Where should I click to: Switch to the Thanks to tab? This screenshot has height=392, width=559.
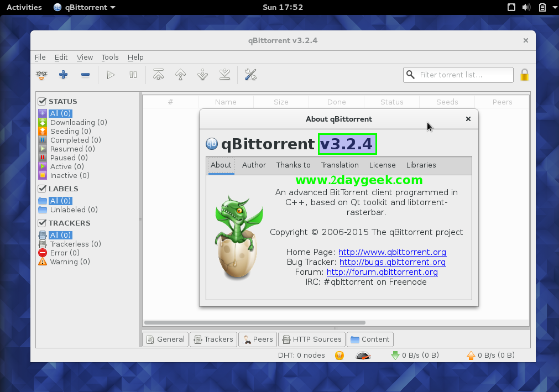coord(294,165)
